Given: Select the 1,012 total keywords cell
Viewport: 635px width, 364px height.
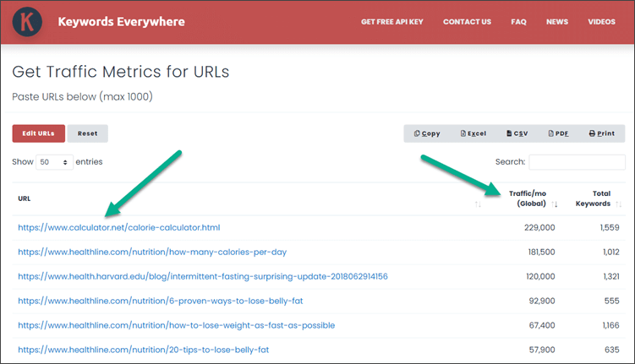Looking at the screenshot, I should pyautogui.click(x=611, y=252).
